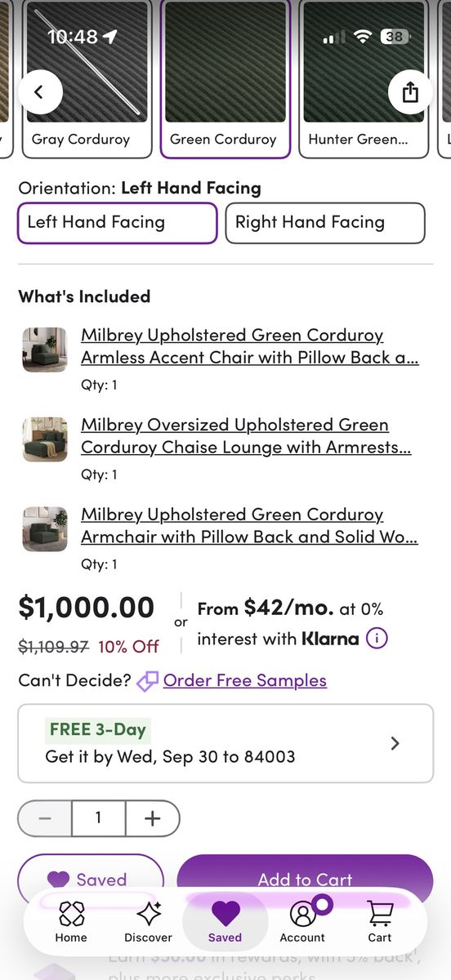451x980 pixels.
Task: Click Order Free Samples link
Action: point(245,680)
